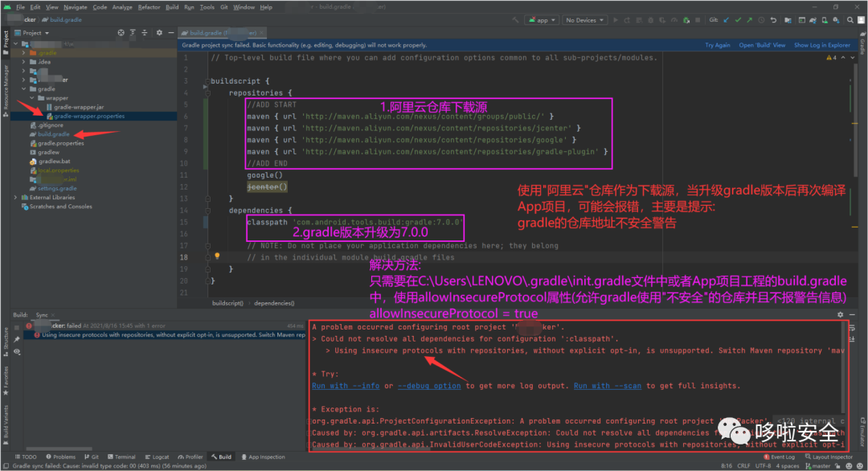Open the Problems tool tab
This screenshot has height=471, width=868.
(61, 457)
